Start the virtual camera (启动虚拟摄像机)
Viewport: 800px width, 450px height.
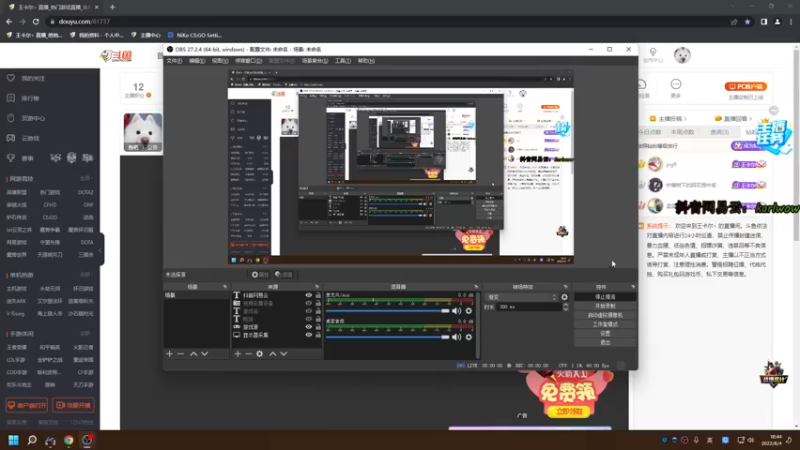tap(605, 315)
